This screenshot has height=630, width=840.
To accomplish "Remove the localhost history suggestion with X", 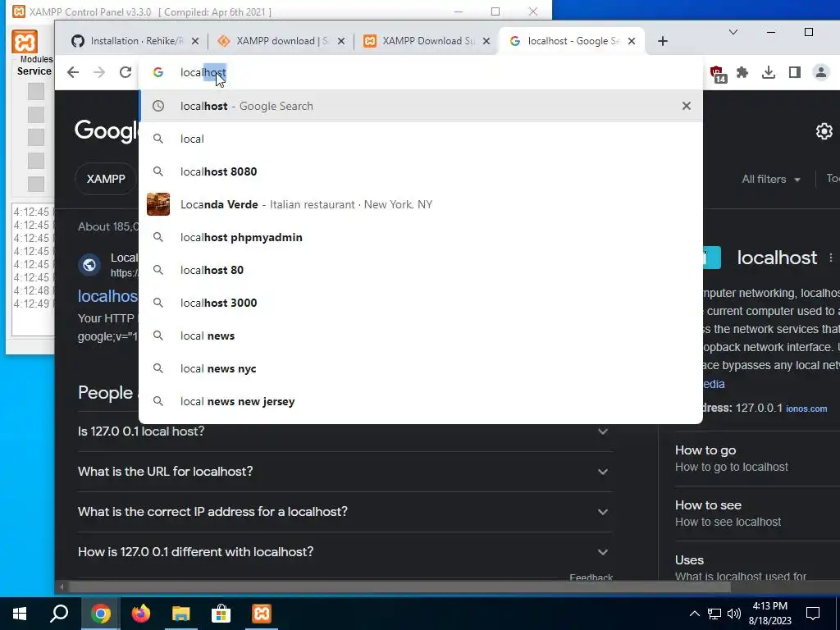I will click(x=687, y=106).
